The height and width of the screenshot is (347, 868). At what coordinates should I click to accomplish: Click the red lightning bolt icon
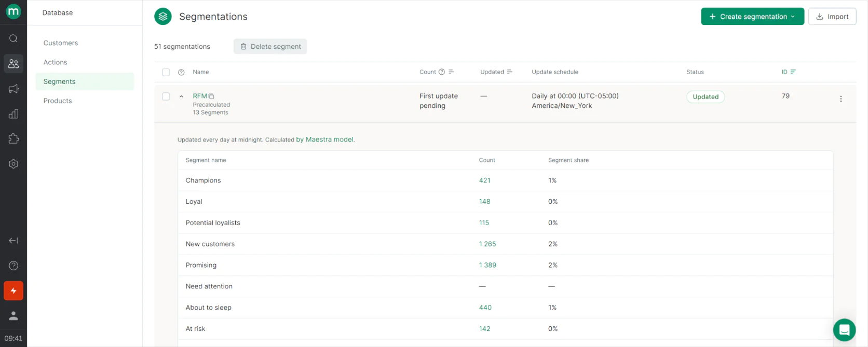(13, 291)
